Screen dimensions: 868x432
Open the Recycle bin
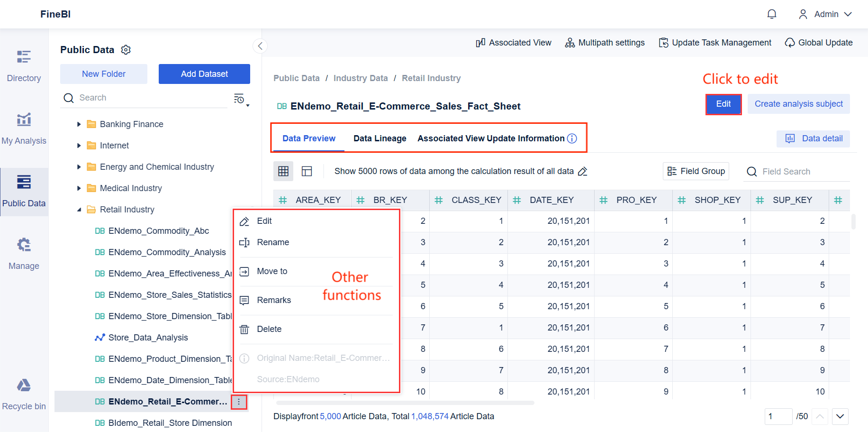point(24,393)
